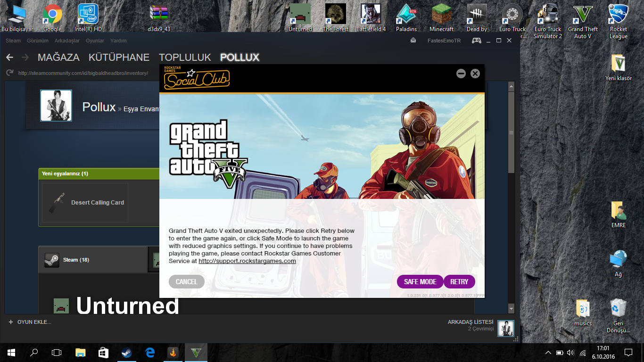Select Desert Calling Card item
Viewport: 644px width, 362px height.
(85, 203)
